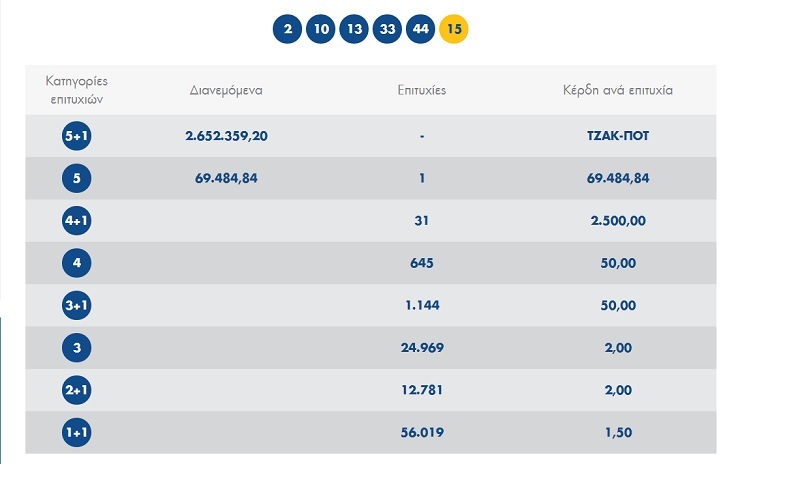This screenshot has width=800, height=481.
Task: Select the 24.969 winners value
Action: coord(422,348)
